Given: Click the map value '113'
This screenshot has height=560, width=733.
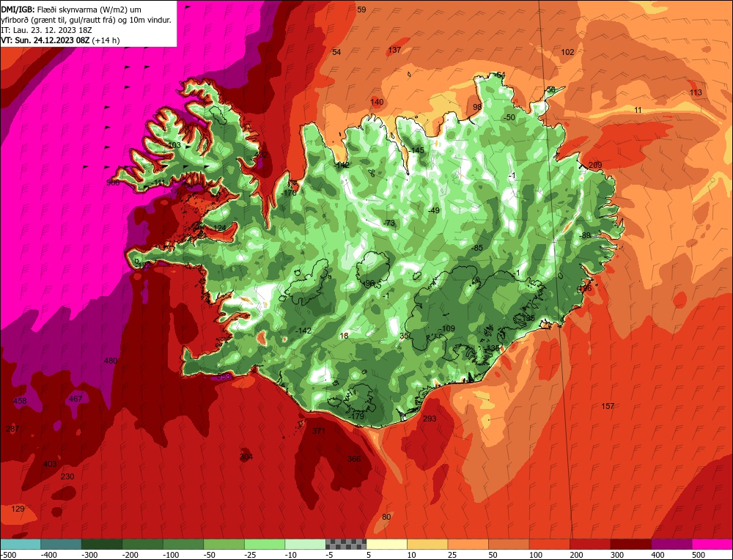Looking at the screenshot, I should [696, 92].
